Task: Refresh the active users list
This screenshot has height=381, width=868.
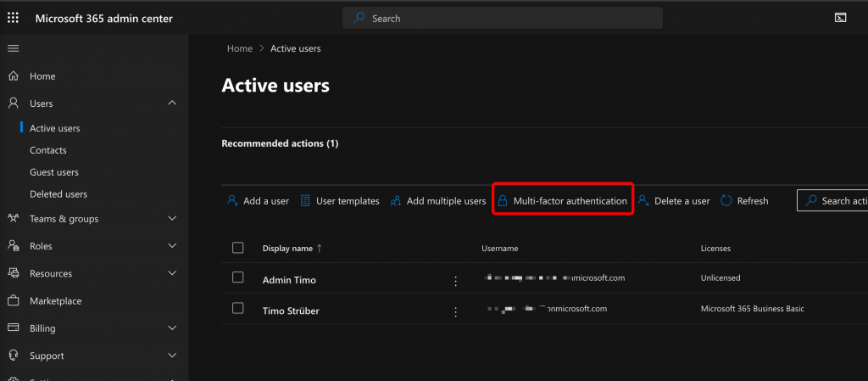Action: click(744, 201)
